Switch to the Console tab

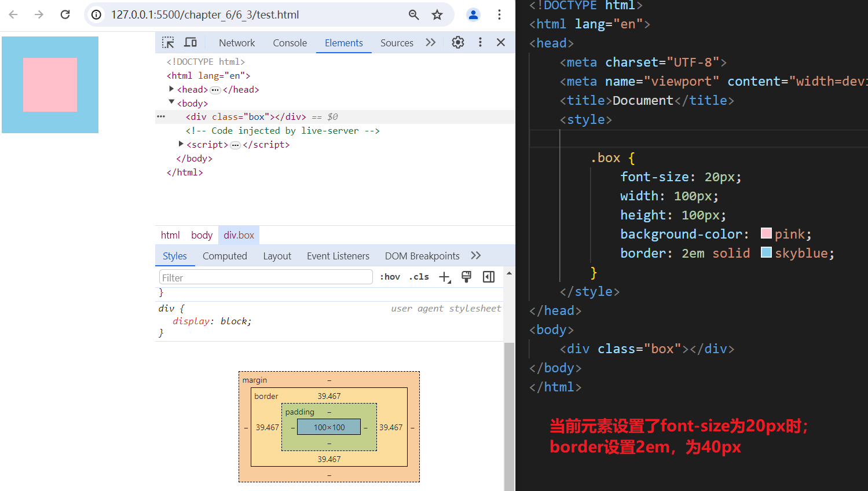(x=290, y=43)
